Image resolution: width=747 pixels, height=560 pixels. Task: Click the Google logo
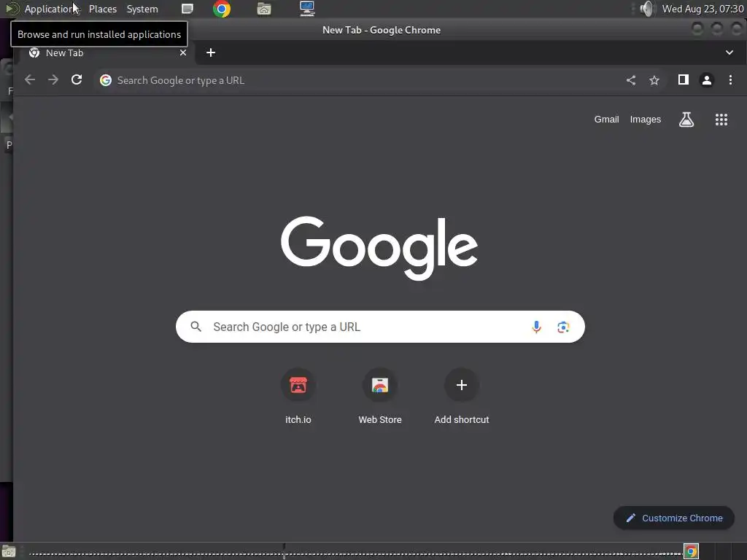(x=379, y=248)
